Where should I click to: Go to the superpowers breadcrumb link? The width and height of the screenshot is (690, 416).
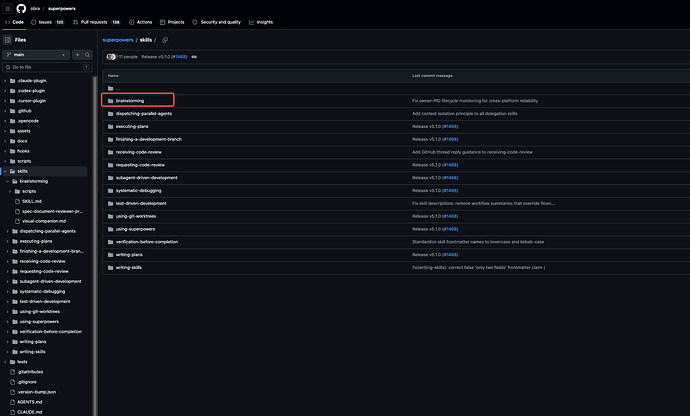pyautogui.click(x=118, y=40)
